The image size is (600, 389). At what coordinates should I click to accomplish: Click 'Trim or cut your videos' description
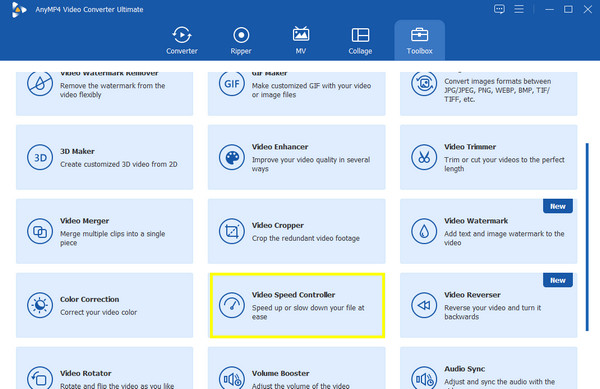coord(504,164)
